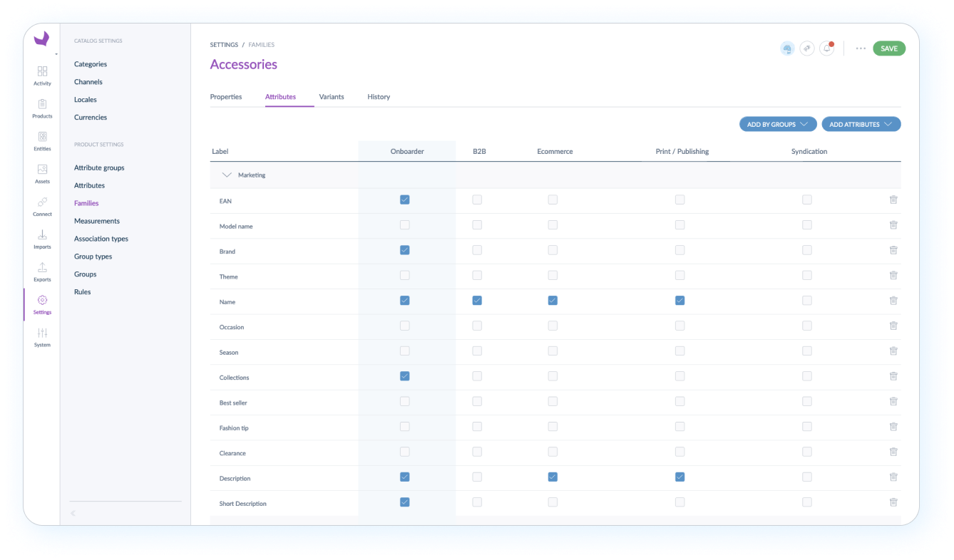Open the ADD ATTRIBUTES dropdown
Viewport: 954px width, 560px height.
861,123
